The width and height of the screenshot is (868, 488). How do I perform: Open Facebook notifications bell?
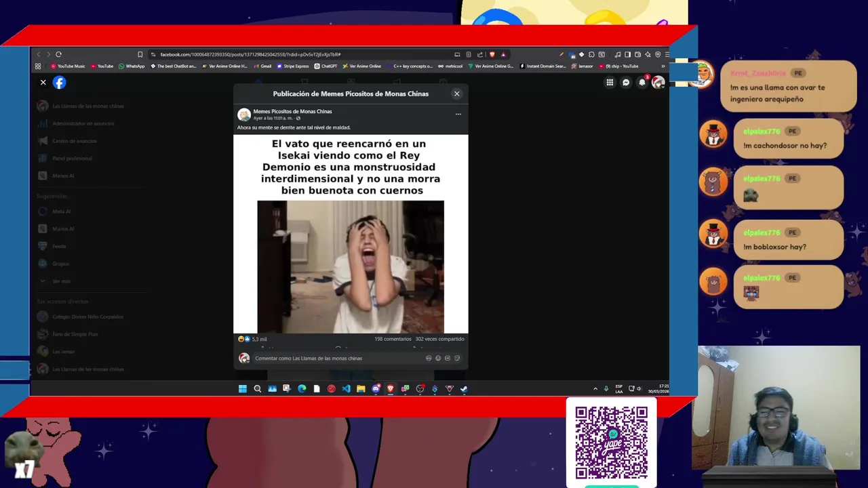pyautogui.click(x=642, y=83)
